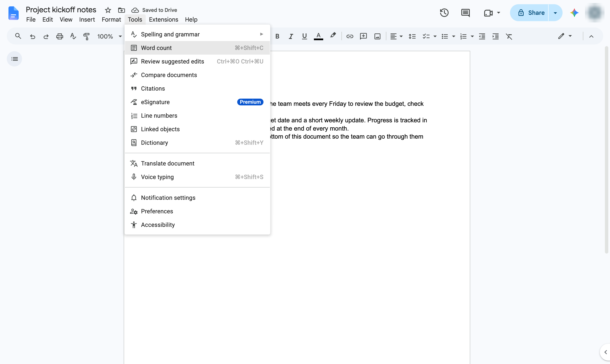Star the Project kickoff notes document
This screenshot has width=610, height=364.
click(108, 10)
